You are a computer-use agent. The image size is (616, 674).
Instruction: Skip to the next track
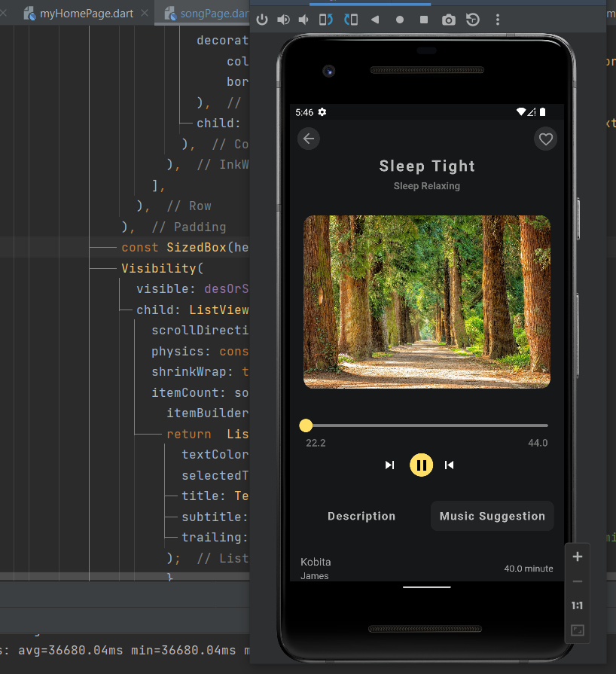[389, 465]
